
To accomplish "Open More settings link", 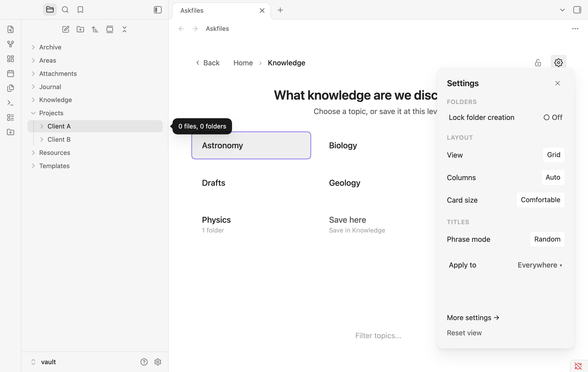I will coord(473,318).
